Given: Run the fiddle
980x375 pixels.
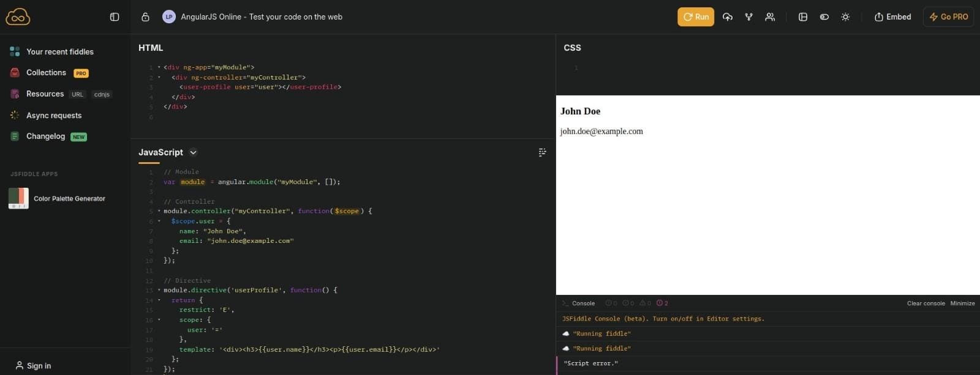Looking at the screenshot, I should (x=696, y=17).
